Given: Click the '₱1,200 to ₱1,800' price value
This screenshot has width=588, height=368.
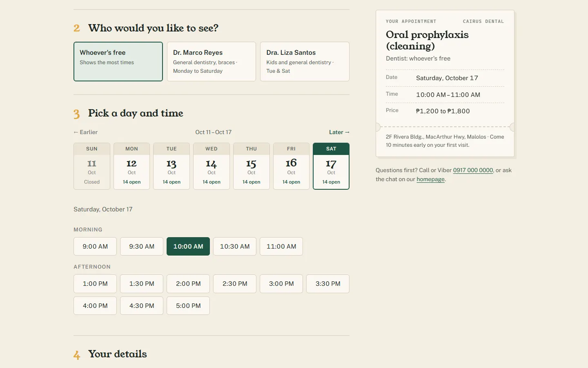Looking at the screenshot, I should (x=443, y=111).
